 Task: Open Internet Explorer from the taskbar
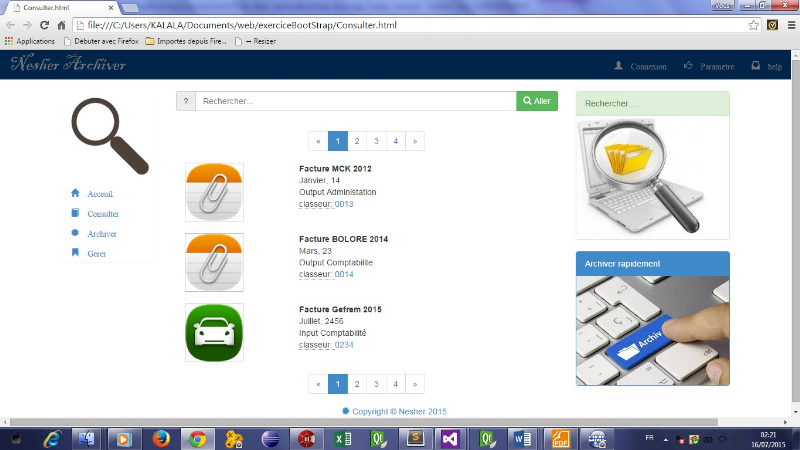(52, 439)
